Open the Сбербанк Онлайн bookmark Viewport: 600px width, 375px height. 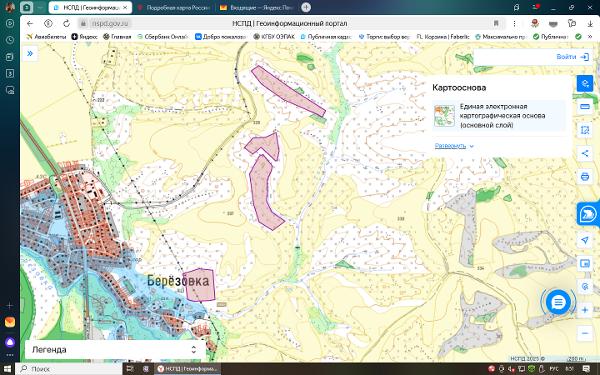tap(163, 37)
